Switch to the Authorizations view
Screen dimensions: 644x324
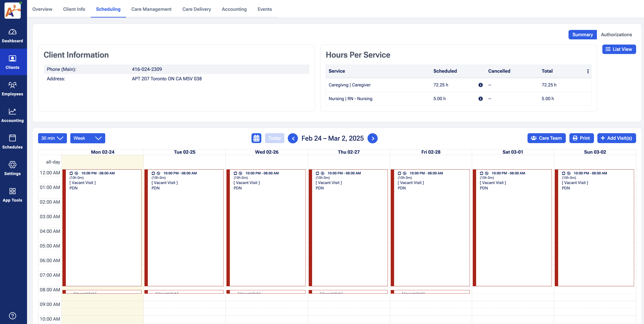(x=616, y=35)
